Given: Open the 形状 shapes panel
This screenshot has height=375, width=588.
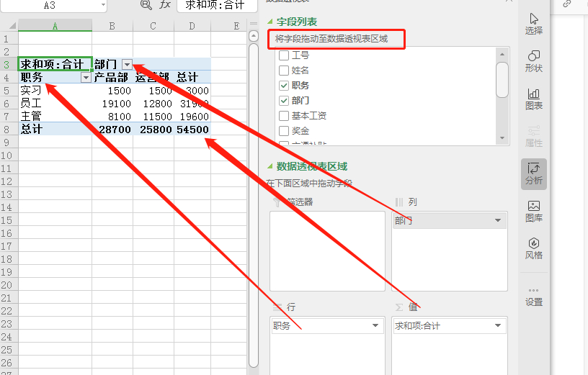Looking at the screenshot, I should pyautogui.click(x=534, y=61).
